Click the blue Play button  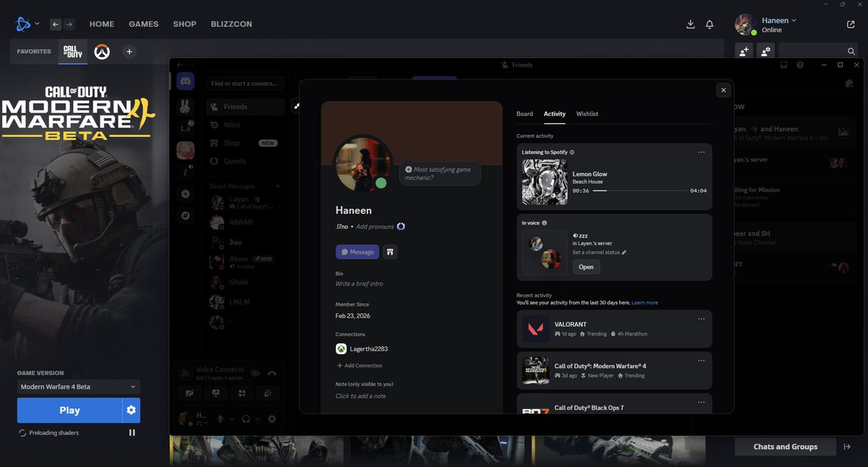click(x=69, y=410)
